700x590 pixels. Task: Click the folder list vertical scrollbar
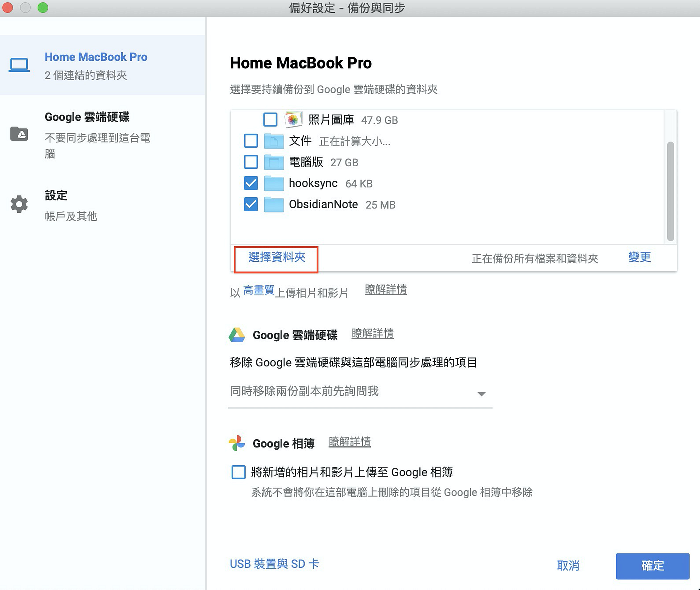point(671,191)
